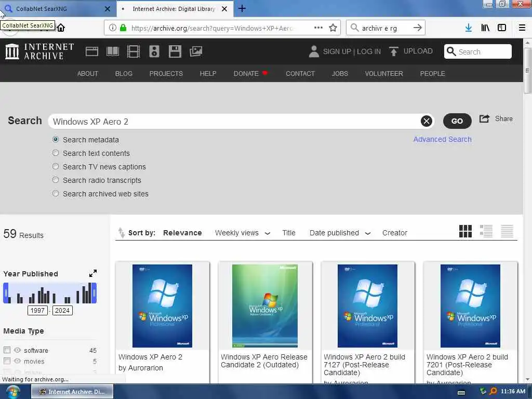
Task: Switch to tile grid view
Action: coord(465,231)
